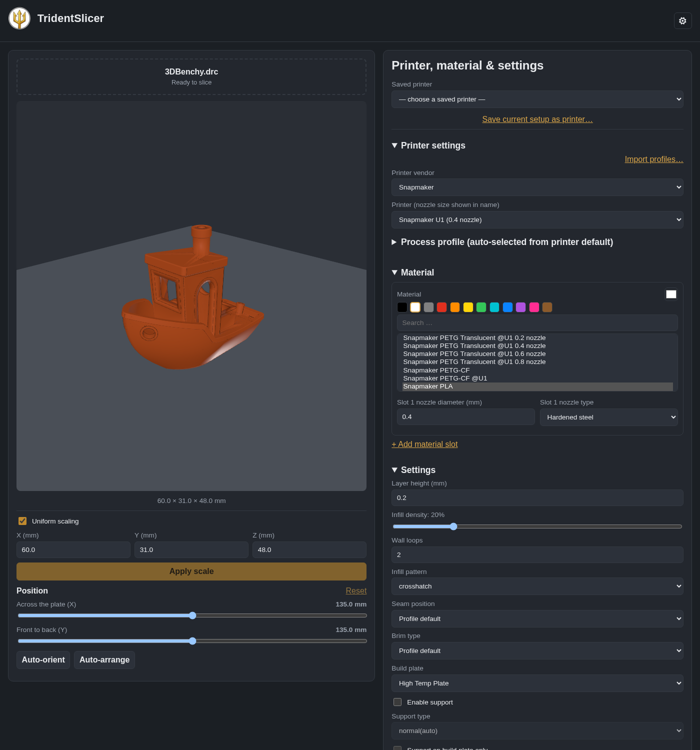Pick the red material color swatch
700x750 pixels.
(441, 307)
